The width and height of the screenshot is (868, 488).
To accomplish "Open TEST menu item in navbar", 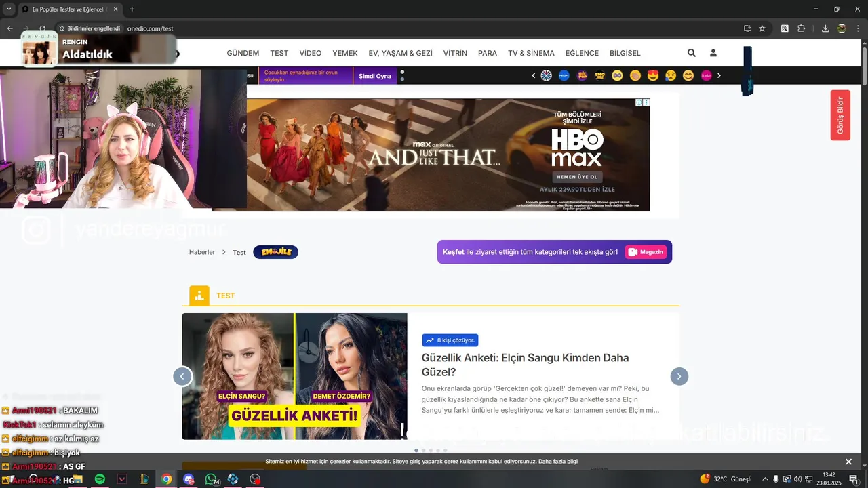I will (x=279, y=53).
